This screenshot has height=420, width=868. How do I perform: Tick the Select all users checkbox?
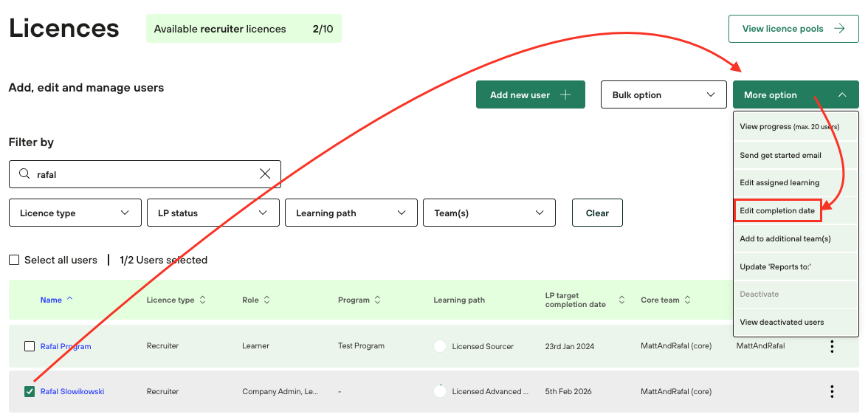[14, 260]
